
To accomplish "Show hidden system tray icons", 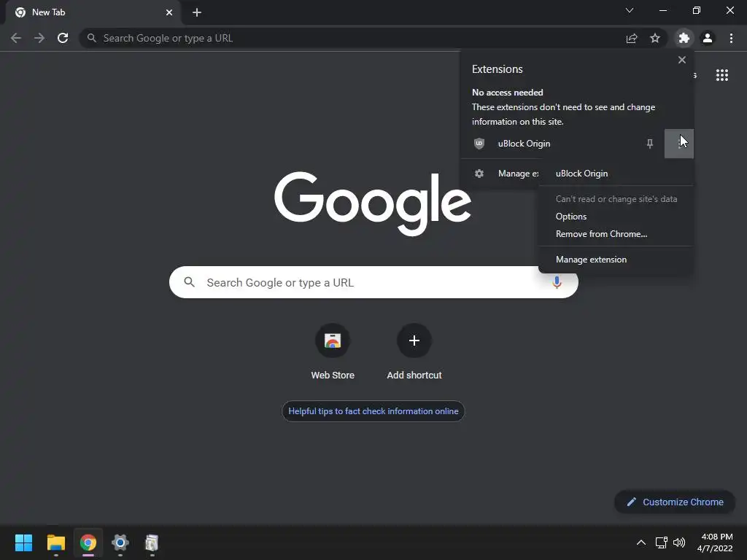I will [x=641, y=542].
